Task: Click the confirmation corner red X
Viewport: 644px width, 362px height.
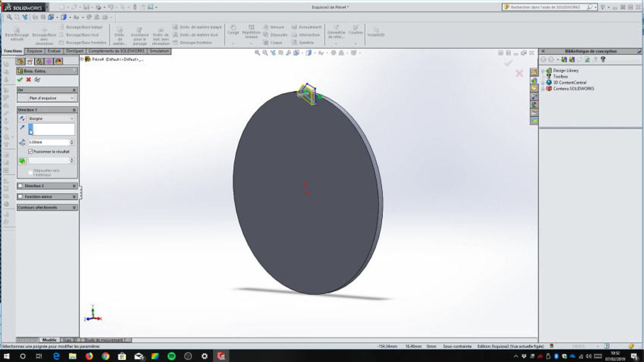Action: click(x=519, y=73)
